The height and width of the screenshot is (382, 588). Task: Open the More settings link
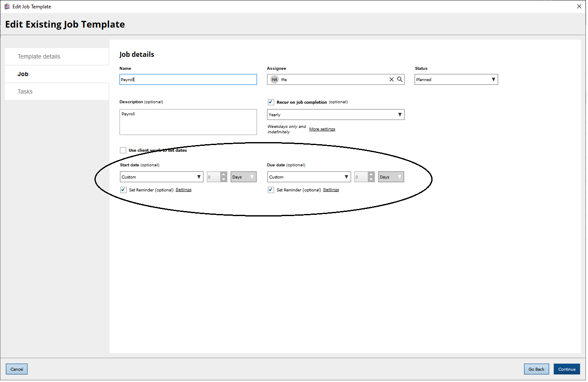(322, 129)
